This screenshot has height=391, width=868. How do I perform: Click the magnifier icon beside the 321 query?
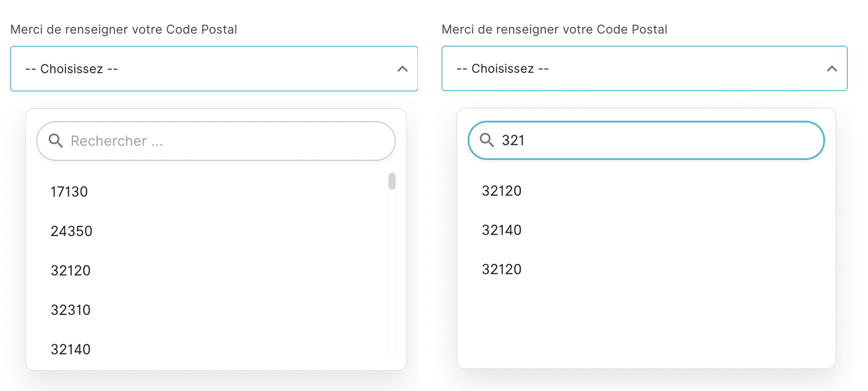coord(487,140)
